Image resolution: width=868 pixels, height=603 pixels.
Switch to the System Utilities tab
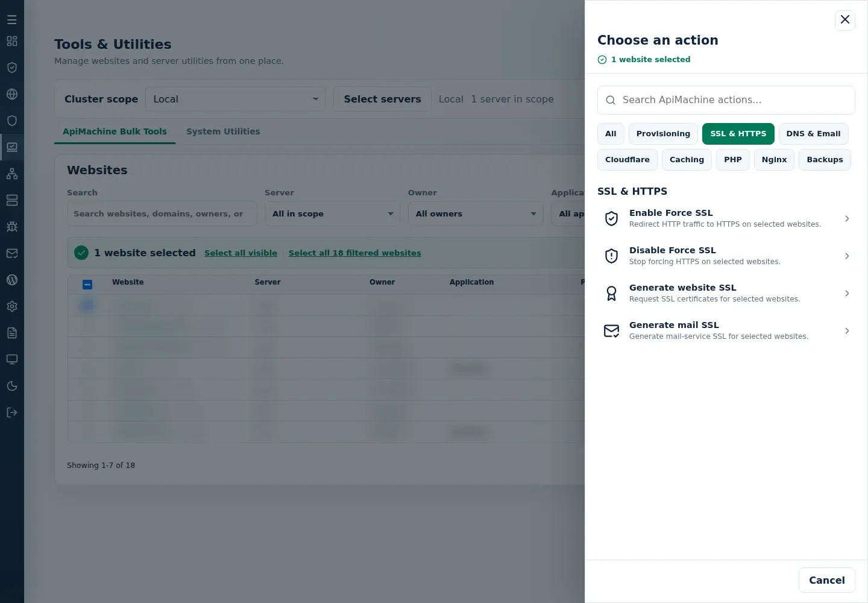(223, 131)
